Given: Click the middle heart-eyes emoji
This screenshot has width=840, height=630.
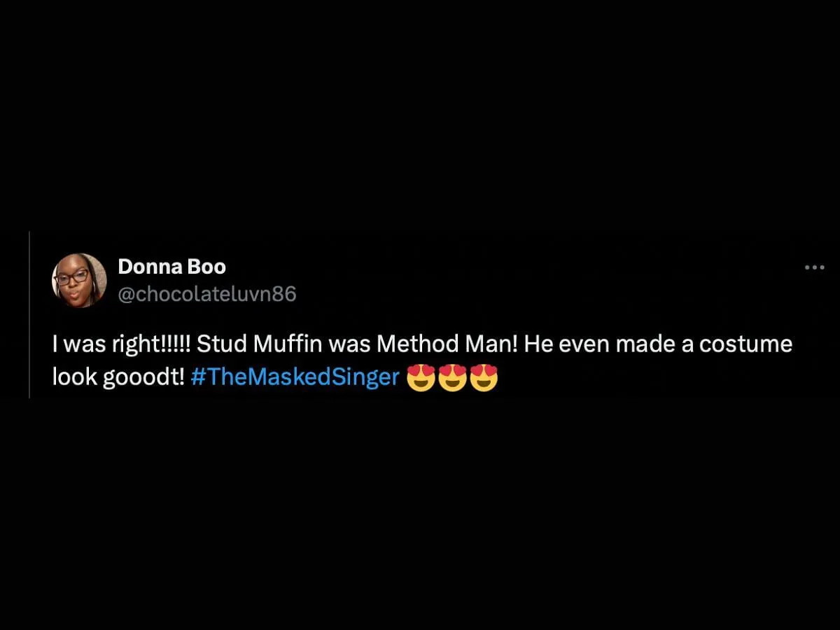Looking at the screenshot, I should (452, 378).
